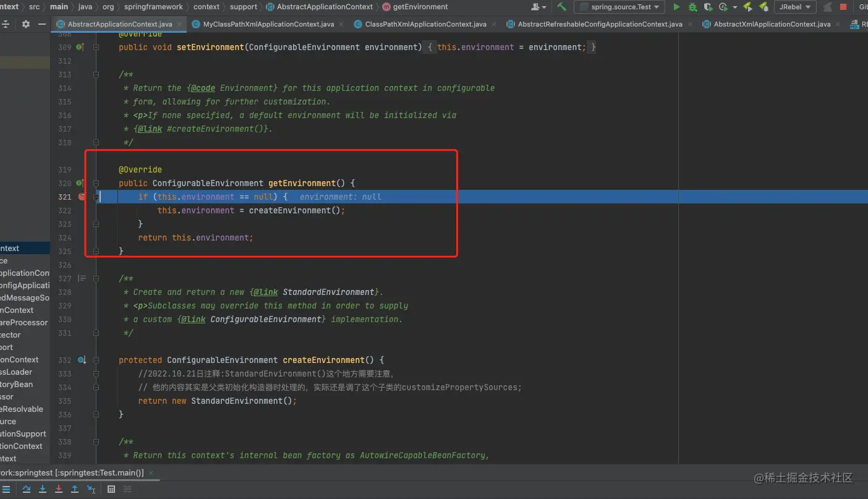
Task: Close the AbstractApplicationContext.java tab
Action: [179, 24]
